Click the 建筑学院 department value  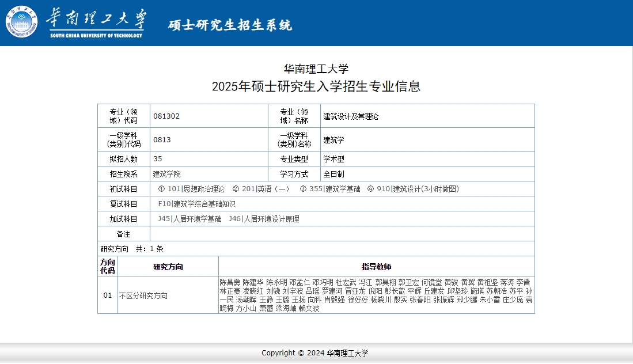(x=166, y=174)
